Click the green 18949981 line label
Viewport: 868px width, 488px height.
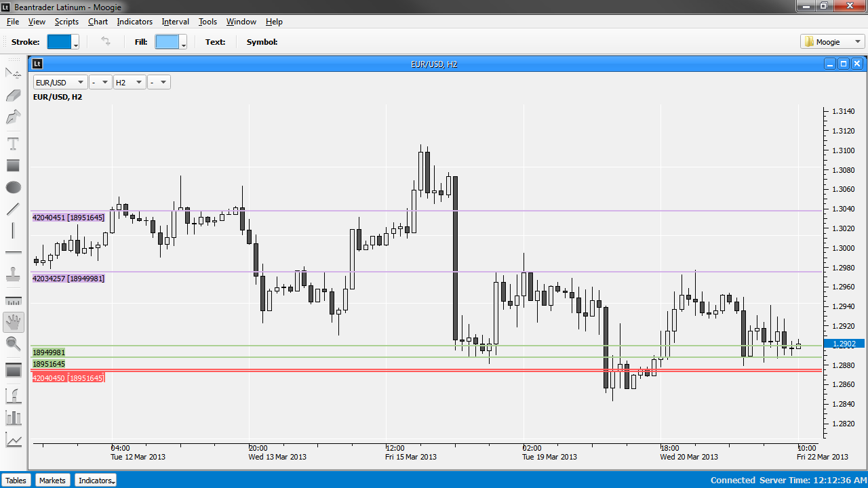(x=49, y=352)
